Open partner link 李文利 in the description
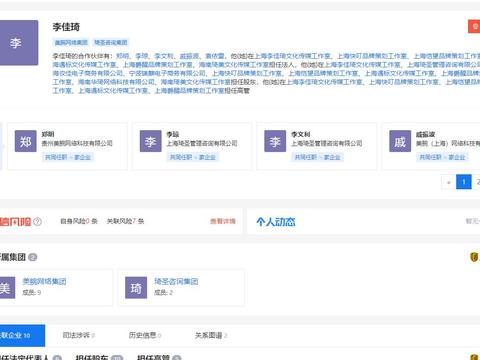This screenshot has height=360, width=480. (164, 56)
